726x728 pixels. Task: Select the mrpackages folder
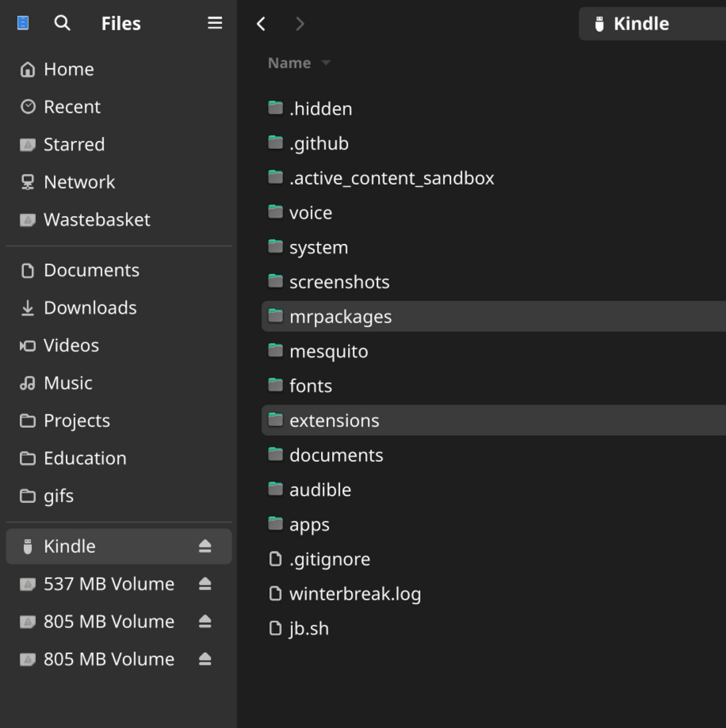click(x=340, y=317)
